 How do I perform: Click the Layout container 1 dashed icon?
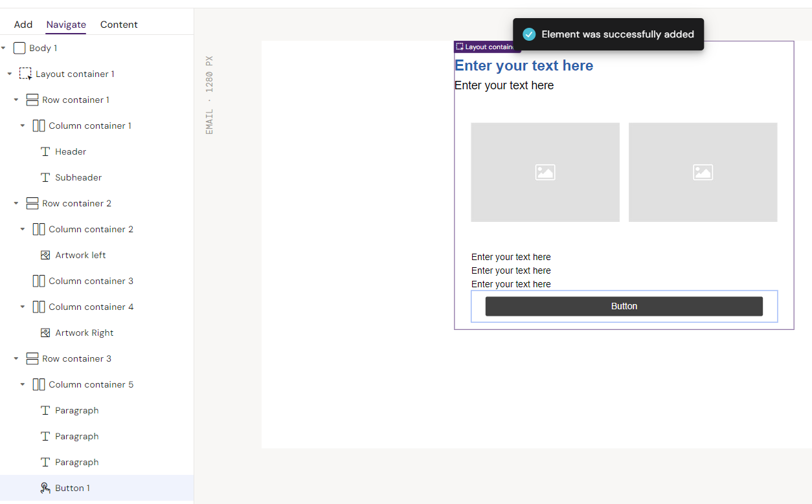pos(25,74)
